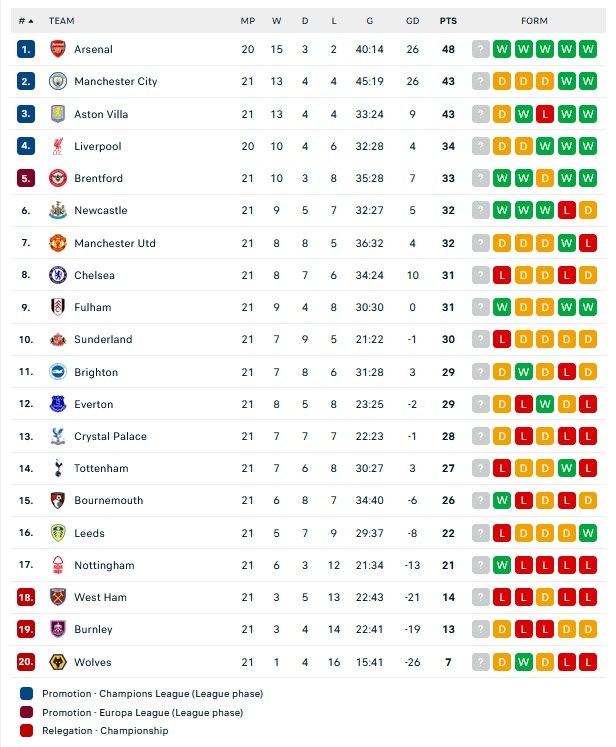This screenshot has width=616, height=747.
Task: Sort standings by PTS column header
Action: [448, 20]
